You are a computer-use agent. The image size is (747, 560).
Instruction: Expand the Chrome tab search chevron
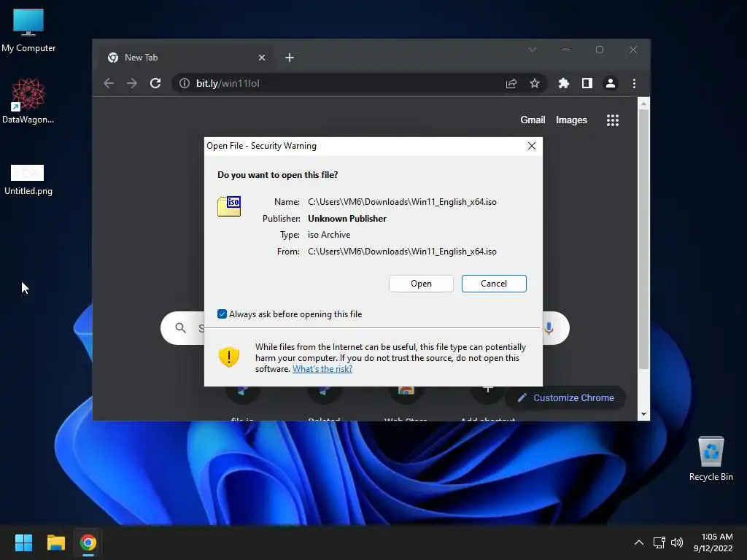(x=533, y=50)
